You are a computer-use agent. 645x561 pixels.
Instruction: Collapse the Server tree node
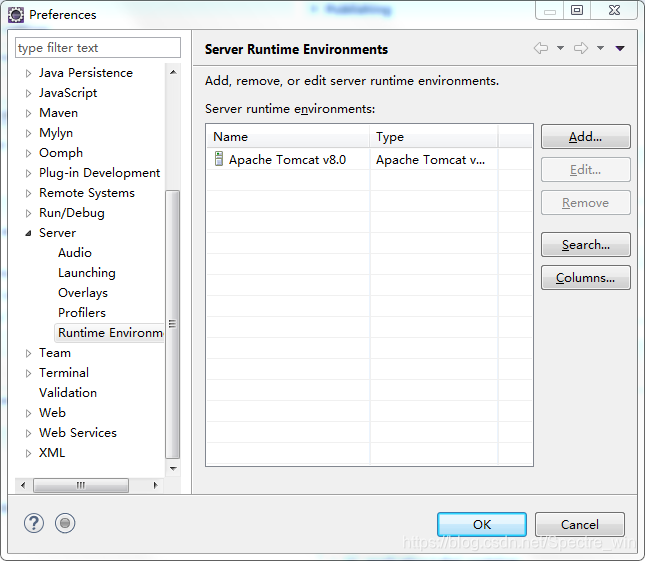[28, 233]
